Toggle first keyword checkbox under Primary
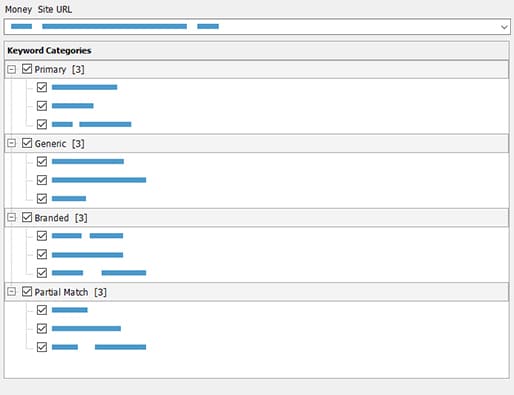Image resolution: width=514 pixels, height=395 pixels. (x=42, y=87)
